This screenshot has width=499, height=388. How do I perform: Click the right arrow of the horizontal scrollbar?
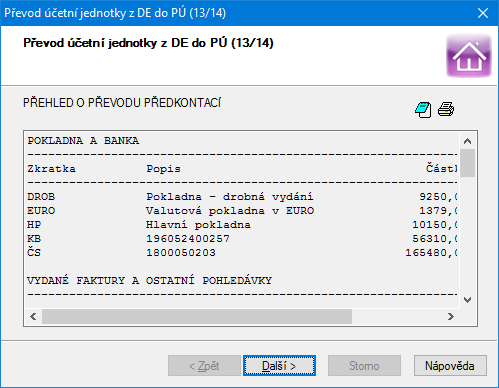pos(451,316)
